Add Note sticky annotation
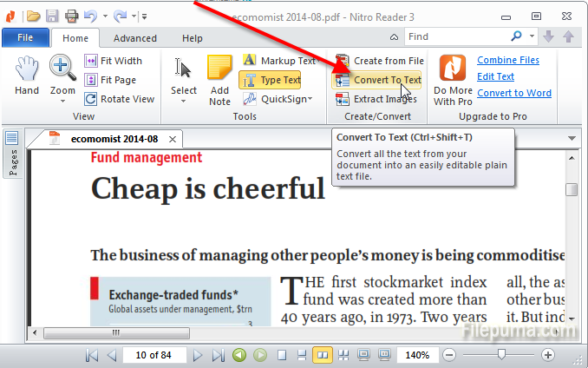This screenshot has width=588, height=368. tap(219, 80)
